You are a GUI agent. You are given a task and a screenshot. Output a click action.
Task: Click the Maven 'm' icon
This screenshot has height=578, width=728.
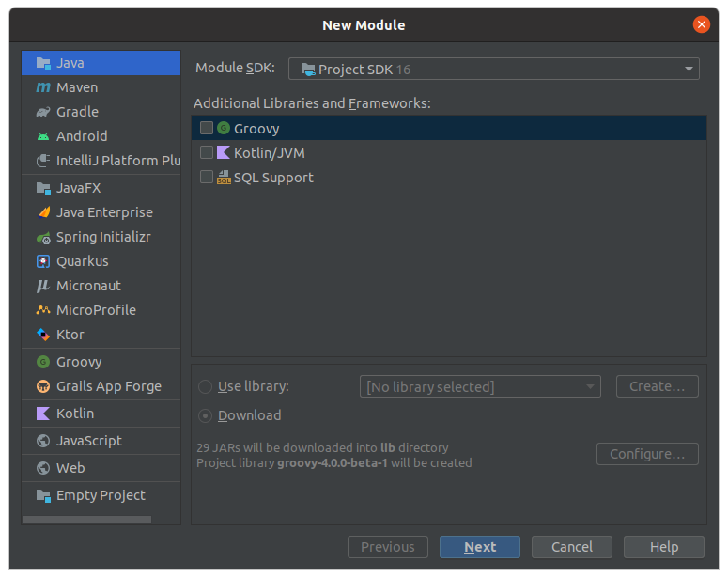(43, 87)
